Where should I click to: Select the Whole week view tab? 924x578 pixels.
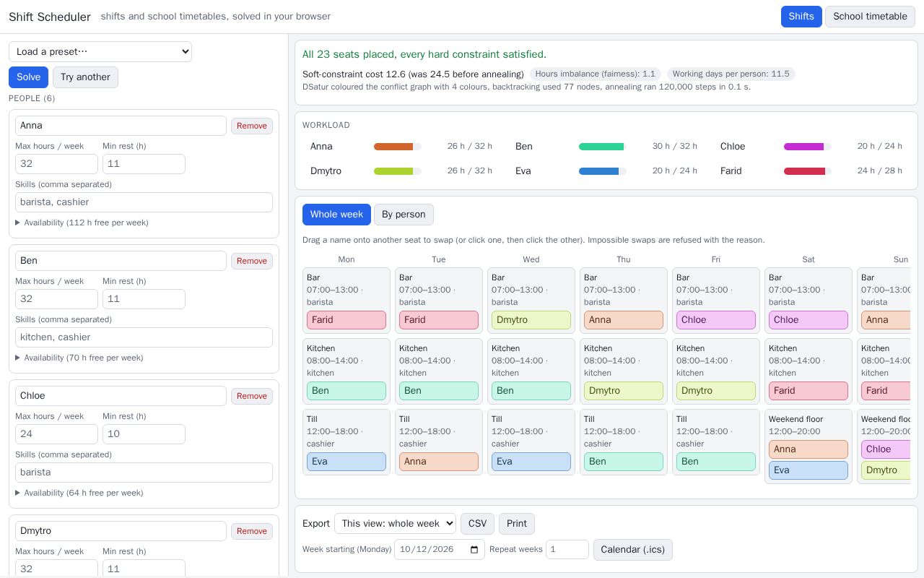tap(336, 215)
